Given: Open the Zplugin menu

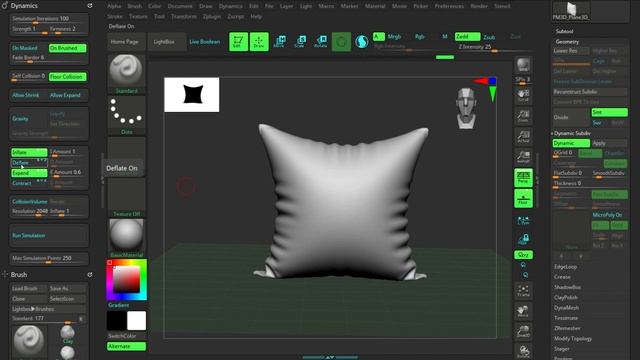Looking at the screenshot, I should pos(212,17).
